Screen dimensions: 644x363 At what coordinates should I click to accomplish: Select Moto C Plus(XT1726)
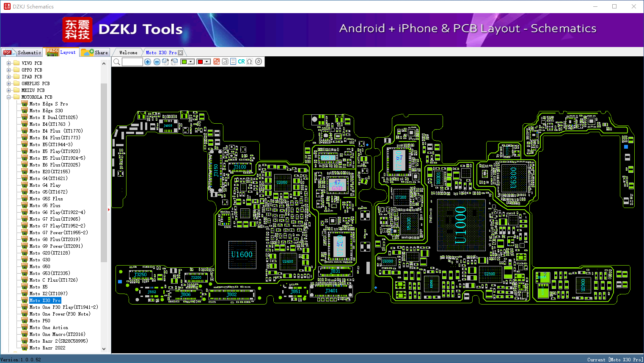coord(54,280)
